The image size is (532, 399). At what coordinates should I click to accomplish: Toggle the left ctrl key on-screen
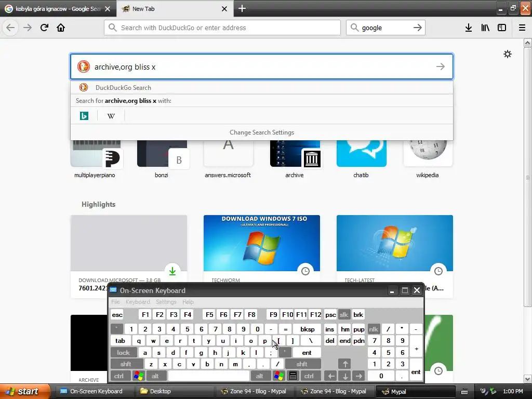[x=119, y=376]
